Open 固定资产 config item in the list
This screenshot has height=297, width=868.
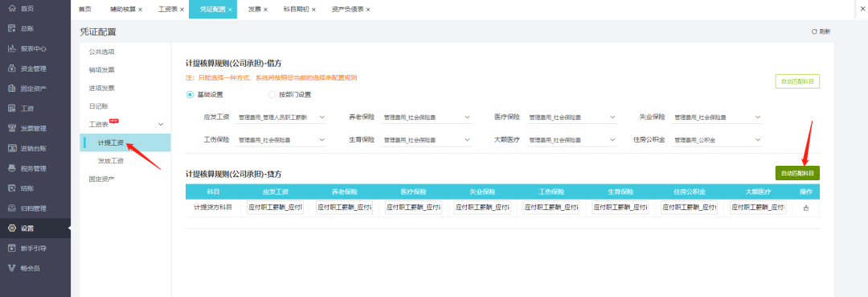tap(102, 179)
